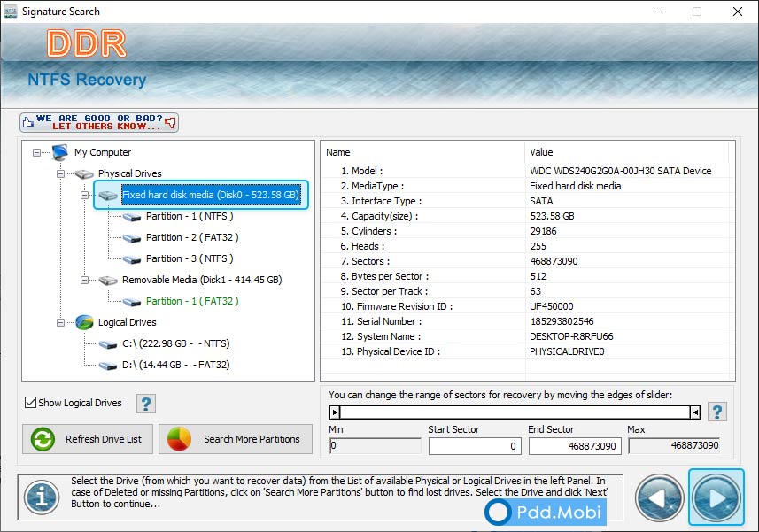Click the sector range slider track
The width and height of the screenshot is (759, 532).
click(515, 412)
